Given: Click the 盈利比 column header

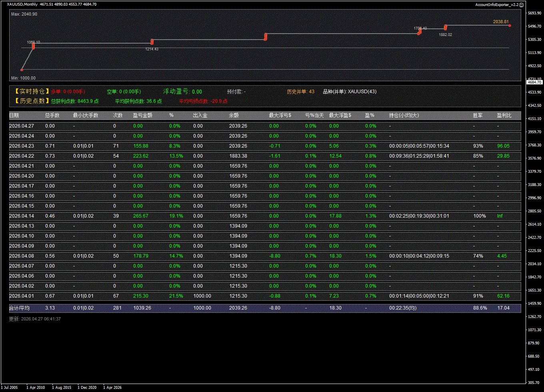Looking at the screenshot, I should coord(504,116).
